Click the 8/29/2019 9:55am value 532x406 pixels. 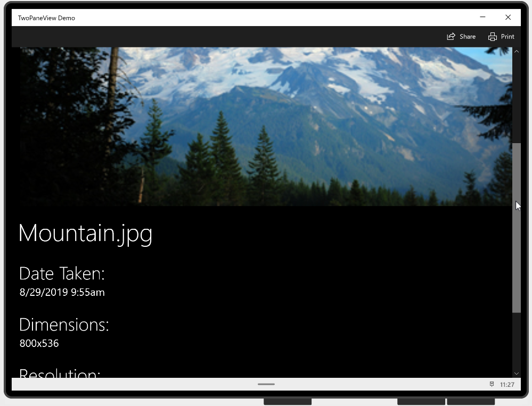[x=62, y=292]
